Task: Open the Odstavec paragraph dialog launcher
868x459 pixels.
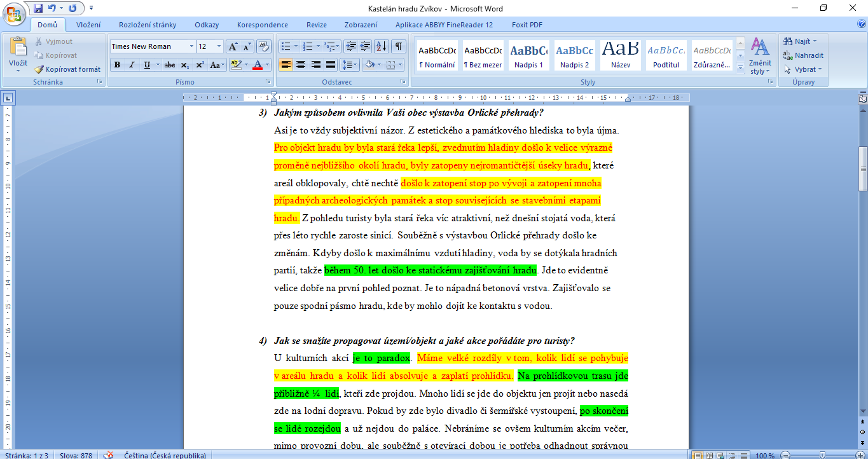Action: pyautogui.click(x=403, y=82)
